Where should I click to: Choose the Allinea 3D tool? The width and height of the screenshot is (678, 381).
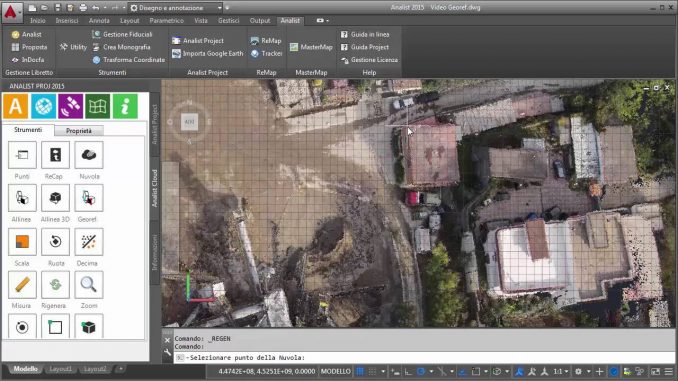[x=55, y=198]
